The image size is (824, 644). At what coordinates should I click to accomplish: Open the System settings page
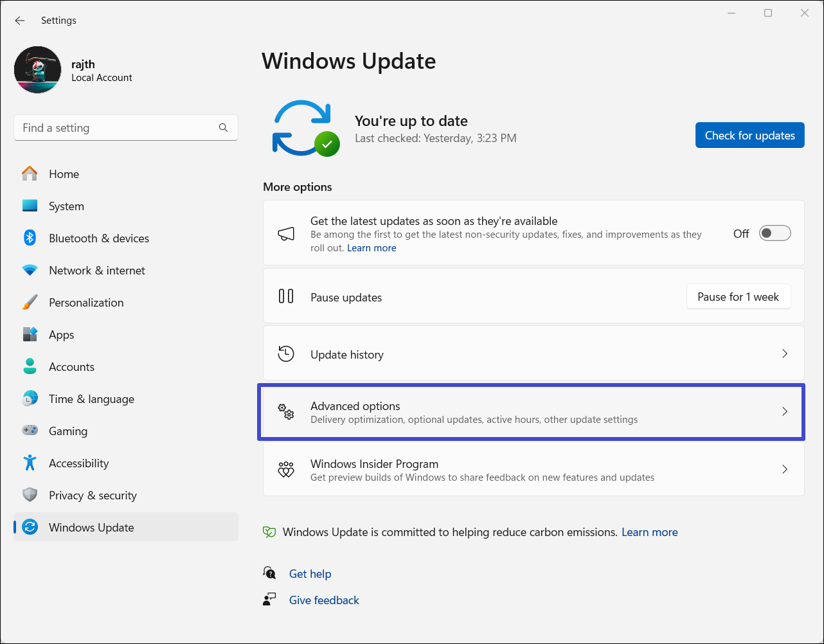click(66, 206)
